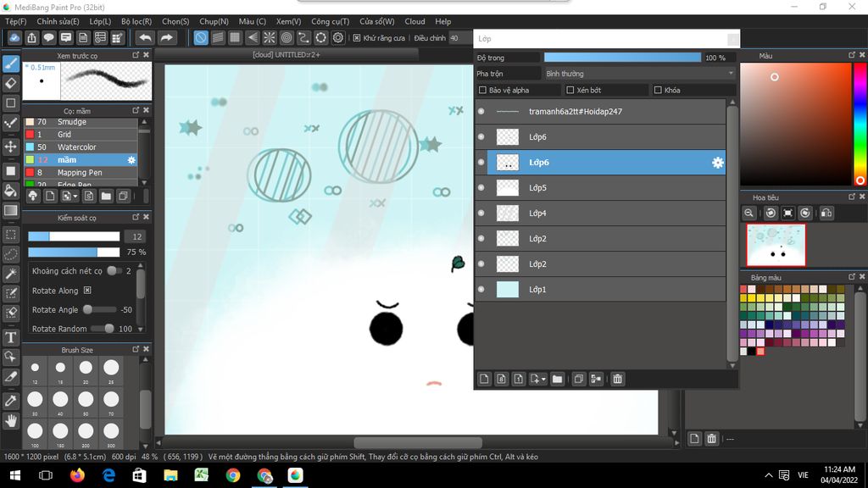Screen dimensions: 868x488
Task: Click the cloud save icon in toolbar
Action: [14, 37]
